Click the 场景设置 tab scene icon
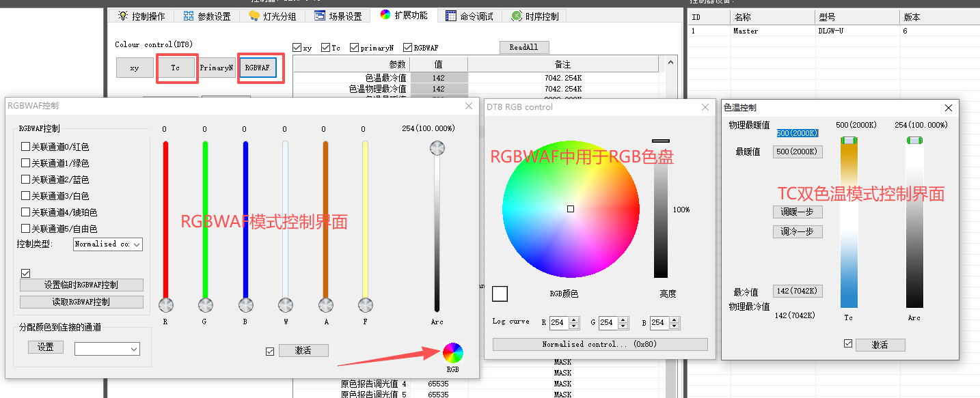 (x=319, y=16)
